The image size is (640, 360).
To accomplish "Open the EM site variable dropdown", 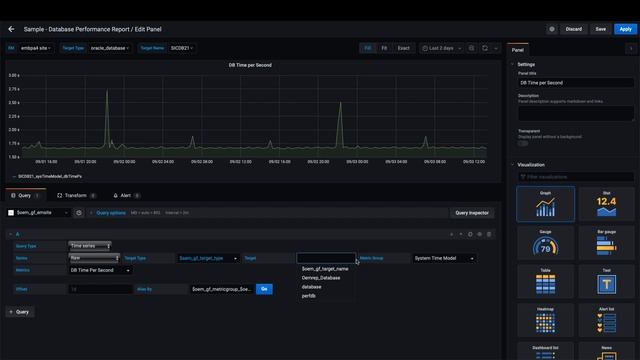I will pyautogui.click(x=36, y=48).
